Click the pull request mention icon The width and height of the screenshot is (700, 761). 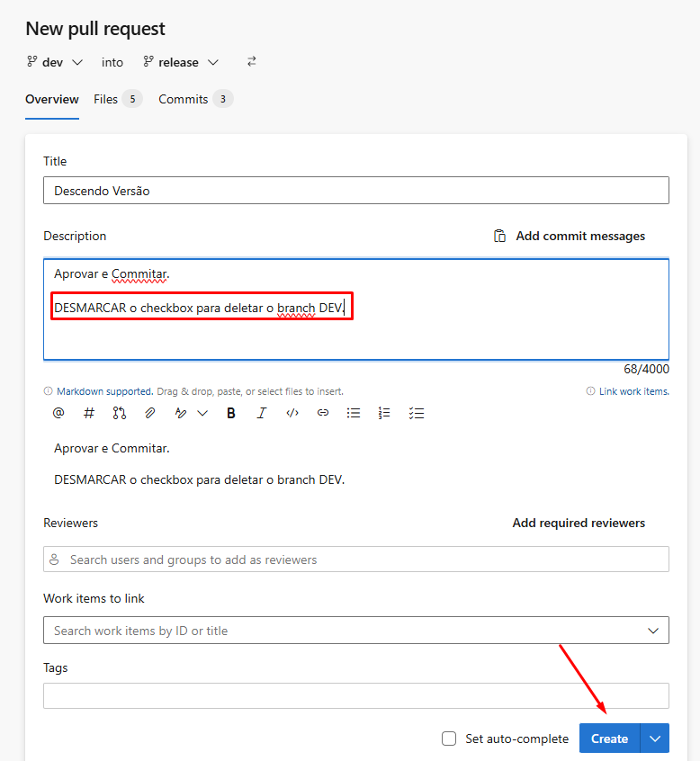click(120, 413)
